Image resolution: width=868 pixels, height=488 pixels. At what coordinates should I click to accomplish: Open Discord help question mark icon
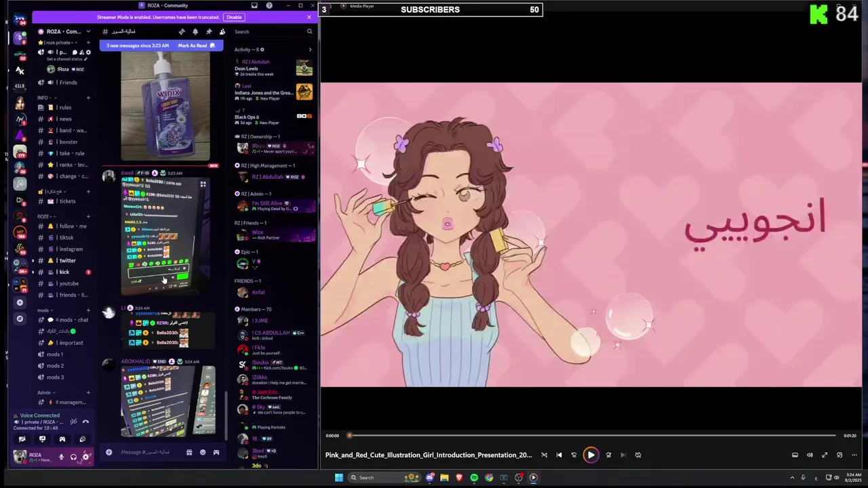tap(269, 5)
